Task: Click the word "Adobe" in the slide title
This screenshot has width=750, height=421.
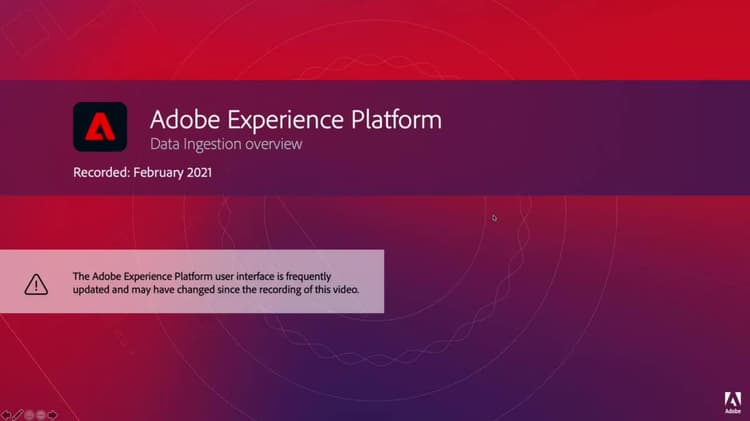Action: pyautogui.click(x=185, y=120)
